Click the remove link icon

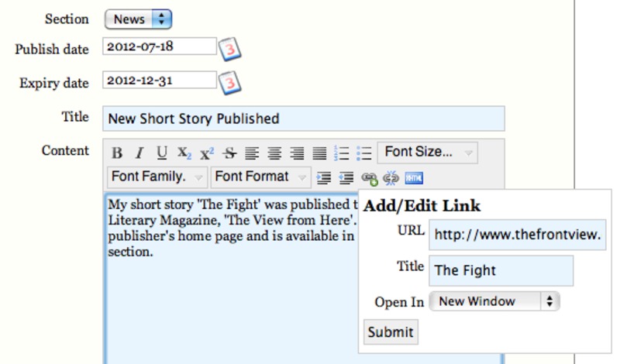391,178
